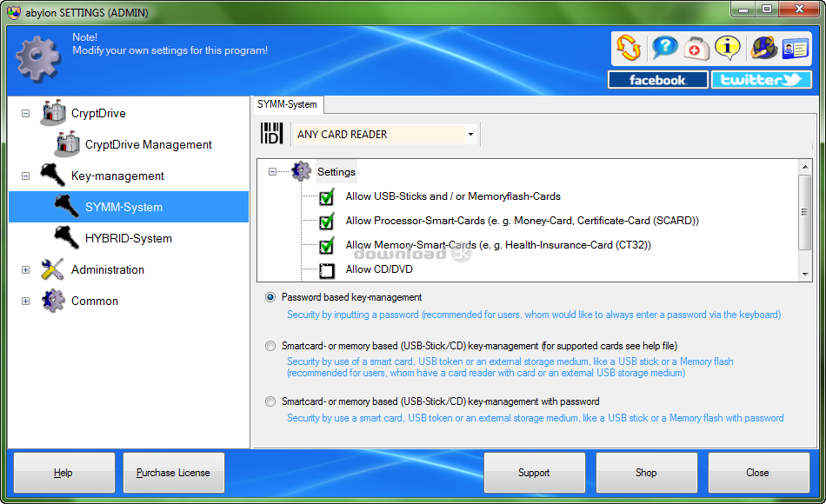Select the CryptDrive tree entry
This screenshot has width=826, height=504.
(x=98, y=113)
